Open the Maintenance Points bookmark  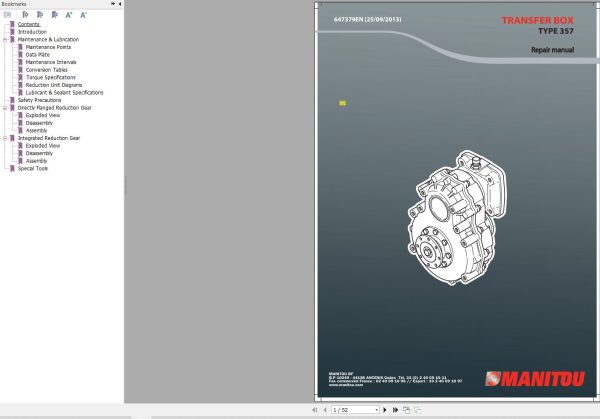tap(48, 47)
